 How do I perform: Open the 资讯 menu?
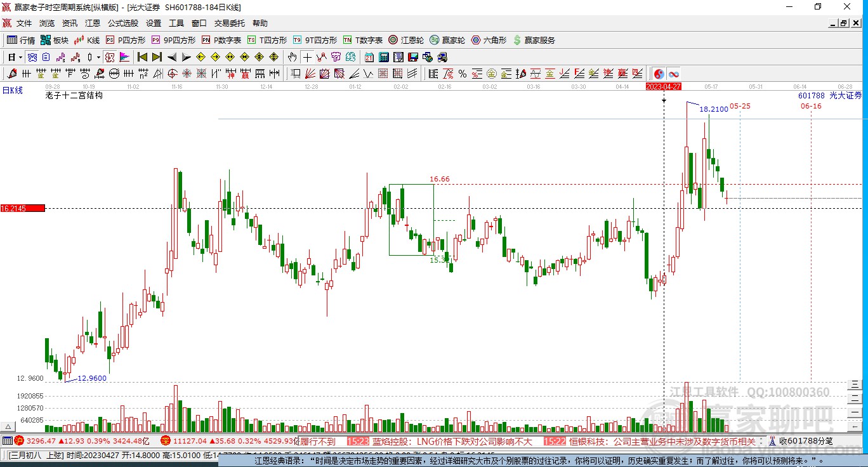[x=70, y=23]
